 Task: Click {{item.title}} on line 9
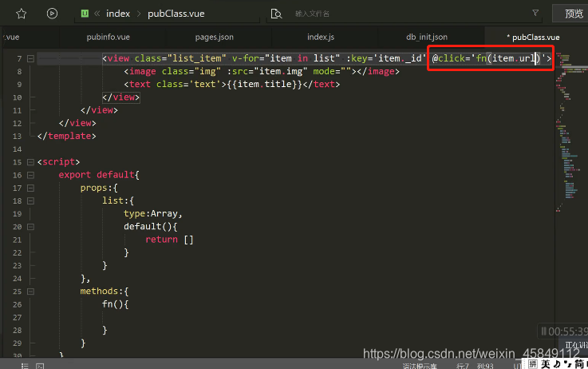264,84
